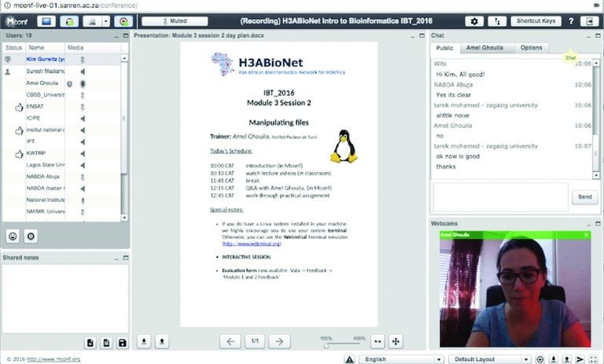Click the share webcam icon

(92, 21)
